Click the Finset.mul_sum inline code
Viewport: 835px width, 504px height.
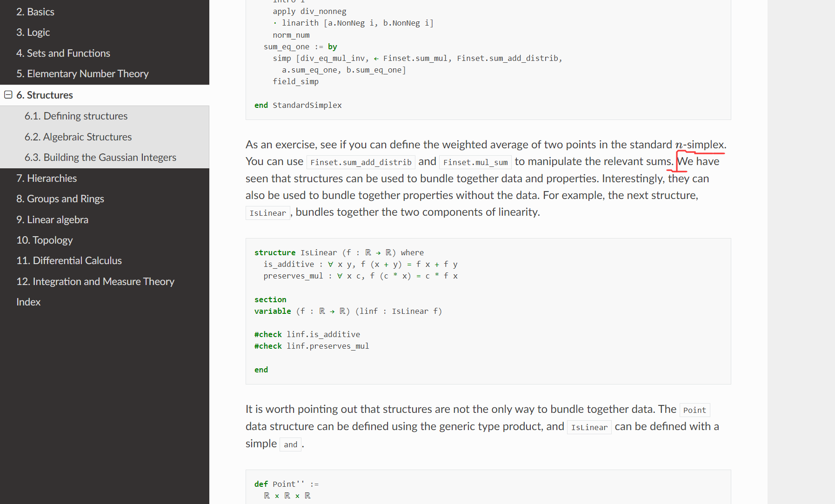pos(475,162)
